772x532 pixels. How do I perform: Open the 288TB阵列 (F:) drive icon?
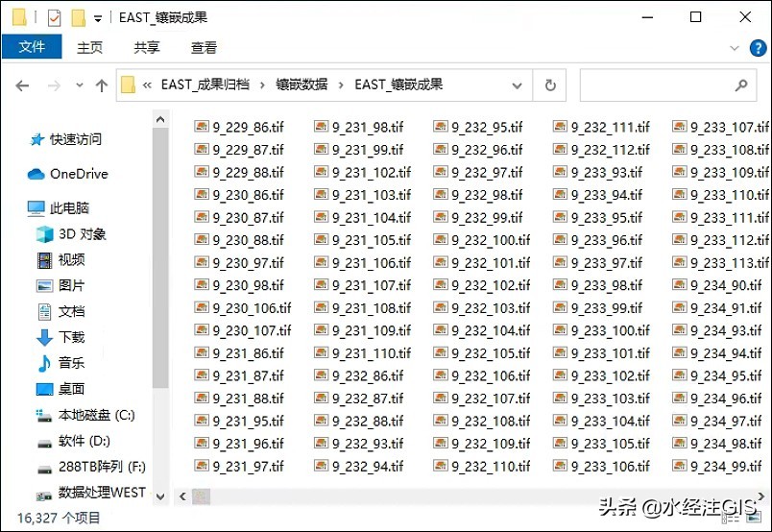pos(45,469)
